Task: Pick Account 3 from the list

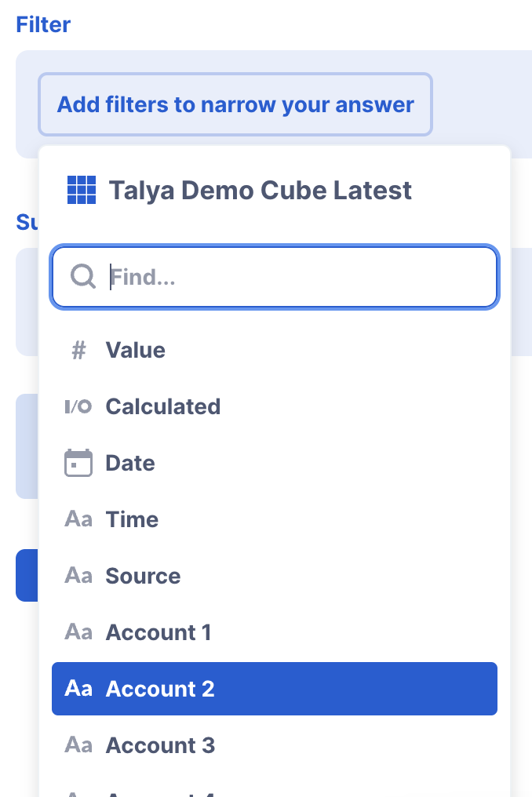Action: [275, 745]
